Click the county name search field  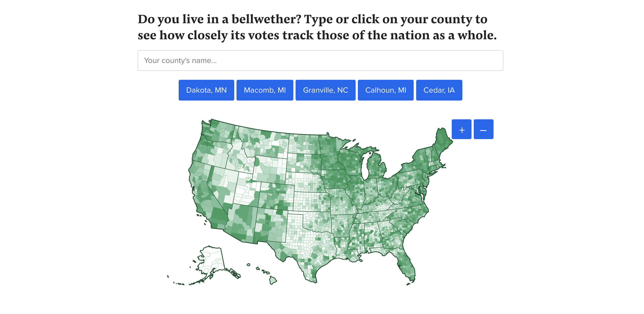point(320,61)
